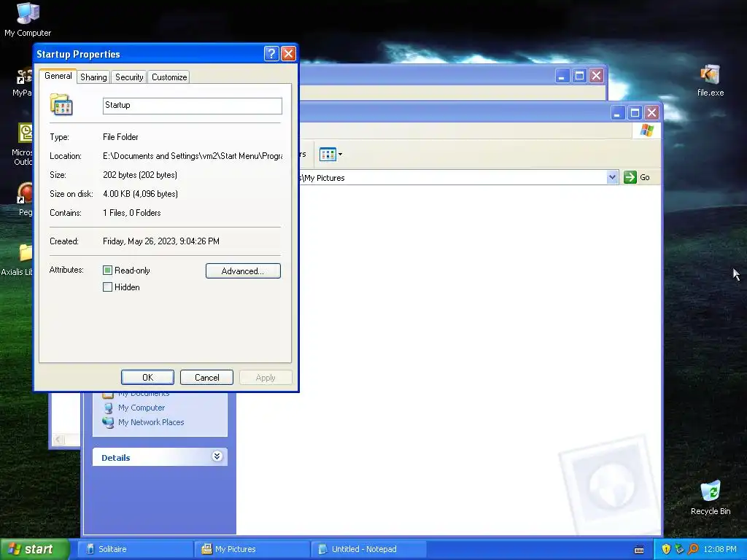Switch to Solitaire in taskbar
The height and width of the screenshot is (560, 747).
click(135, 549)
